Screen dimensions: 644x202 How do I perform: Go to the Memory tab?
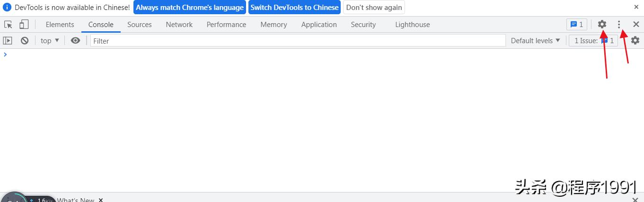point(273,25)
